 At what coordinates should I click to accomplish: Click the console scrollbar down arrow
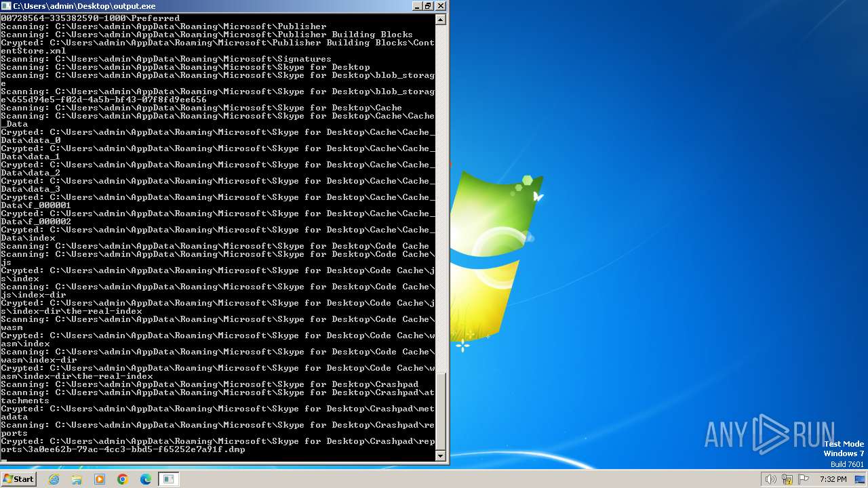pyautogui.click(x=441, y=456)
